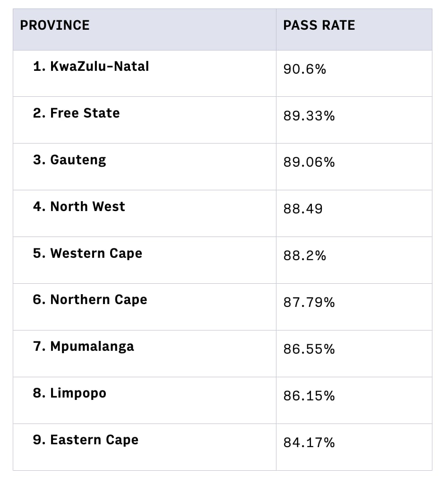This screenshot has width=448, height=483.
Task: Click the PASS RATE column header
Action: tap(319, 25)
